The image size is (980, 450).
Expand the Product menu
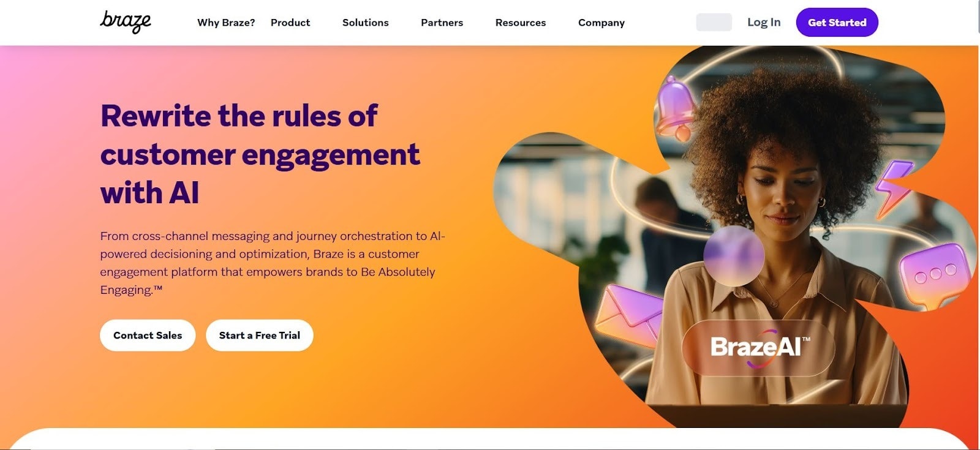[x=290, y=23]
